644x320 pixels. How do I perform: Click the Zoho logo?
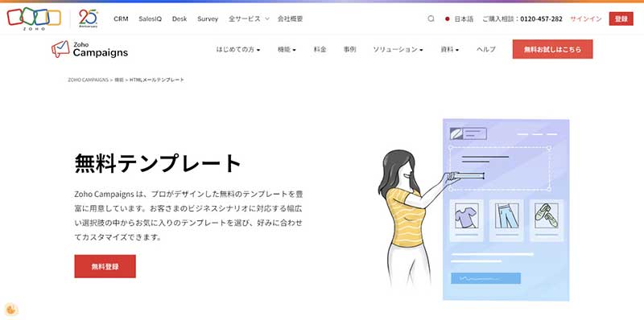point(34,18)
